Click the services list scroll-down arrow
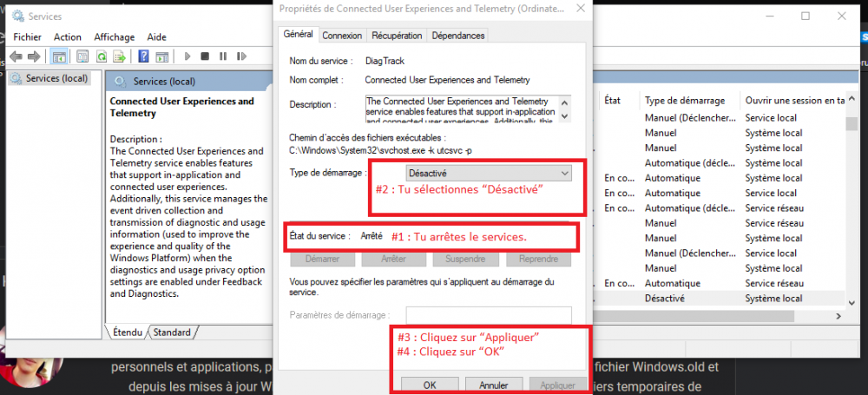 pyautogui.click(x=852, y=302)
